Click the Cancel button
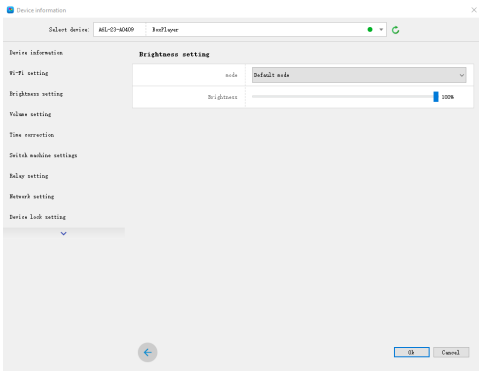This screenshot has height=375, width=486. point(451,352)
